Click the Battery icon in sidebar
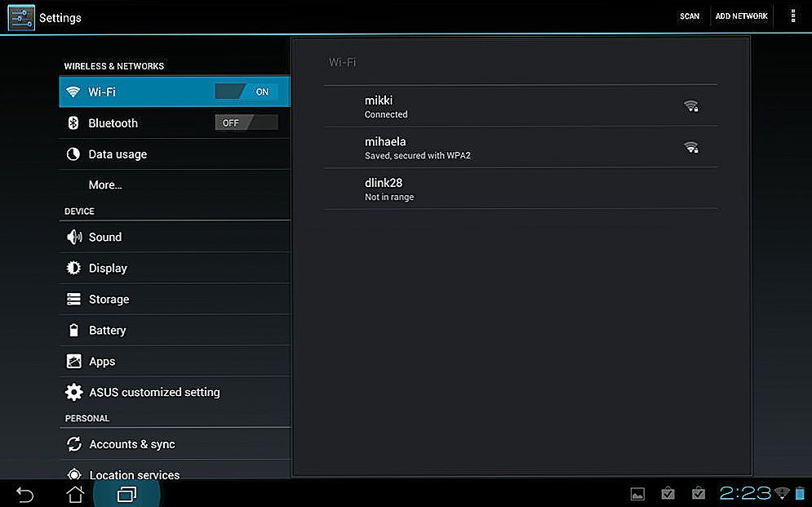Viewport: 812px width, 507px height. coord(73,330)
